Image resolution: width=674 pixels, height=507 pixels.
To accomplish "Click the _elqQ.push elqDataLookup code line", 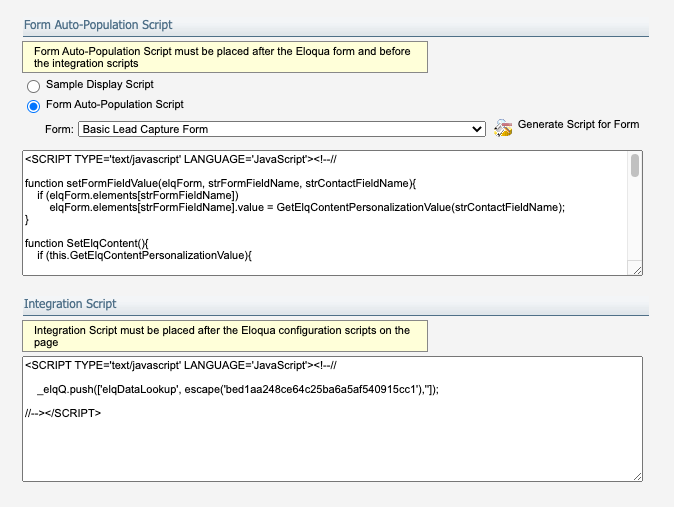I will [x=238, y=389].
